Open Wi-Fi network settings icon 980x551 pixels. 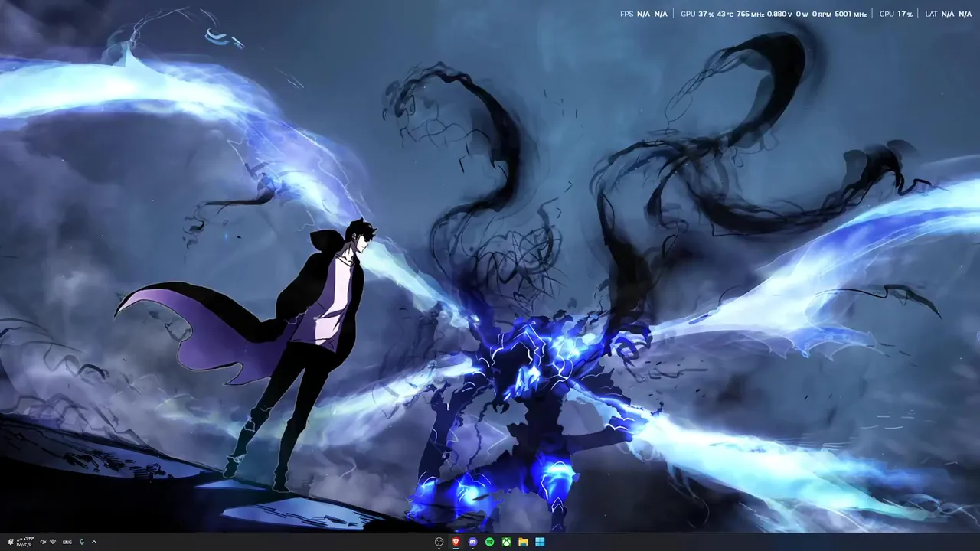pyautogui.click(x=53, y=542)
